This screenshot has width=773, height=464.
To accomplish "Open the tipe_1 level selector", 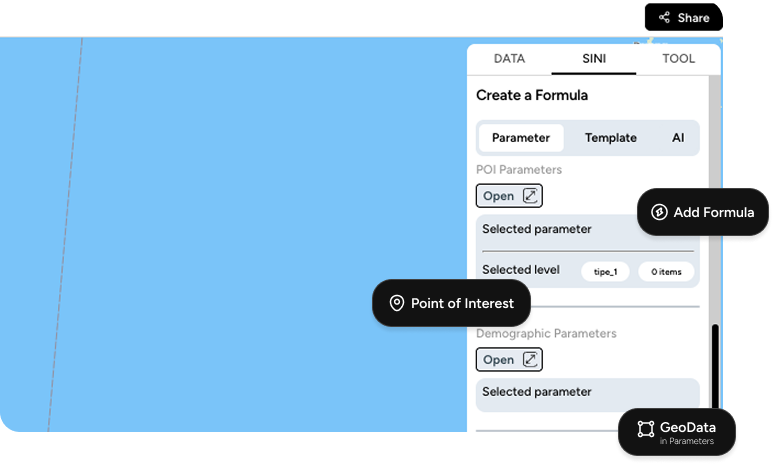I will 605,272.
